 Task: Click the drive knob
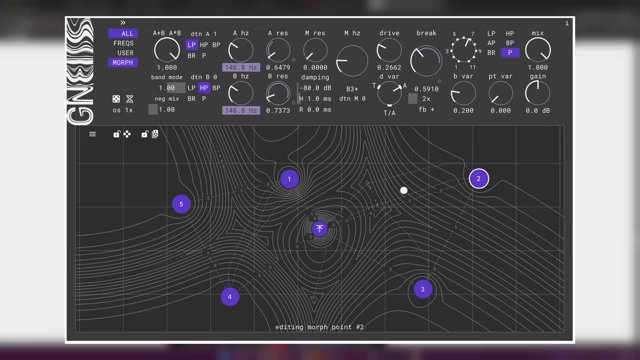click(389, 50)
